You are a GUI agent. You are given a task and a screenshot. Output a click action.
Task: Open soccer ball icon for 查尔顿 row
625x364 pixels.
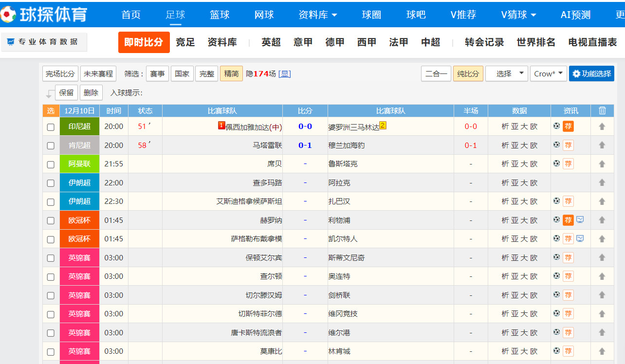[x=557, y=276]
